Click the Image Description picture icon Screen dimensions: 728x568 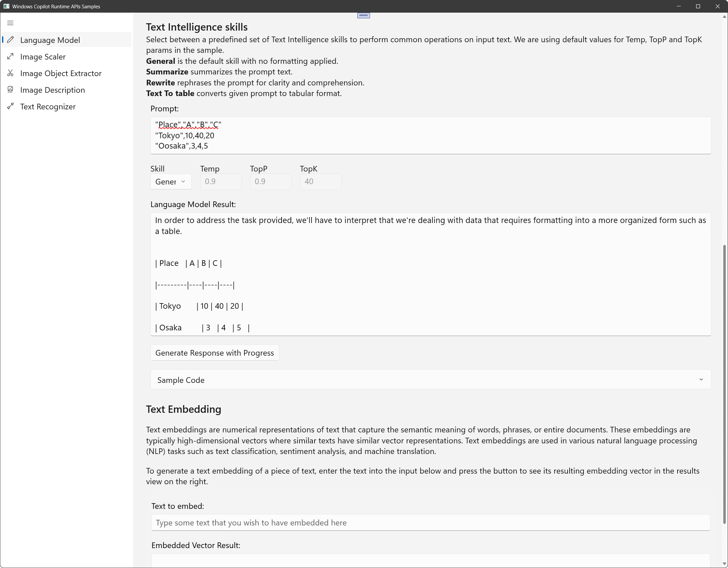coord(10,89)
